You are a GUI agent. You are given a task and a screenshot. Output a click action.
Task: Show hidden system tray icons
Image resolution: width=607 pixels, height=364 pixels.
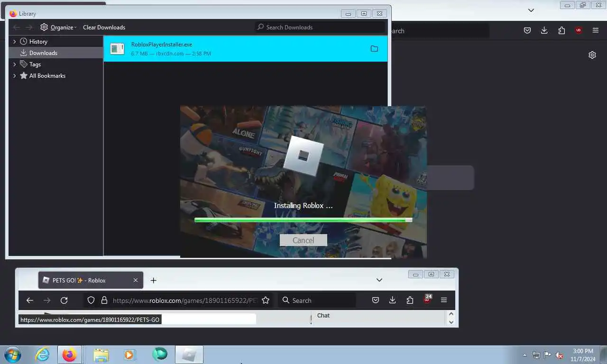(524, 355)
